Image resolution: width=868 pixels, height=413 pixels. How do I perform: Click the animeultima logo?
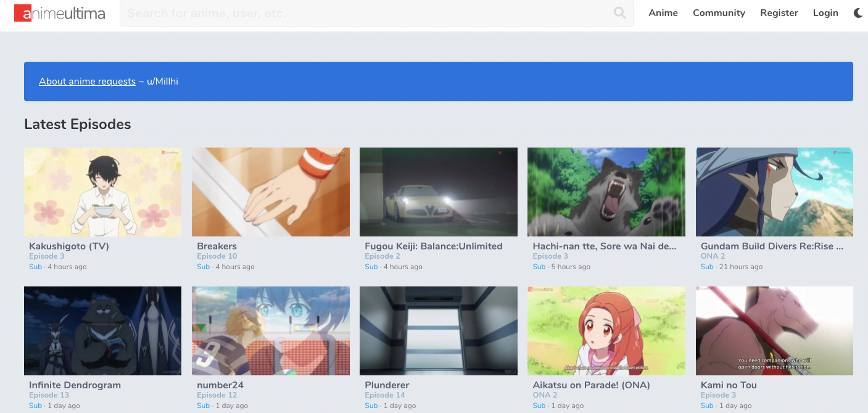coord(60,13)
